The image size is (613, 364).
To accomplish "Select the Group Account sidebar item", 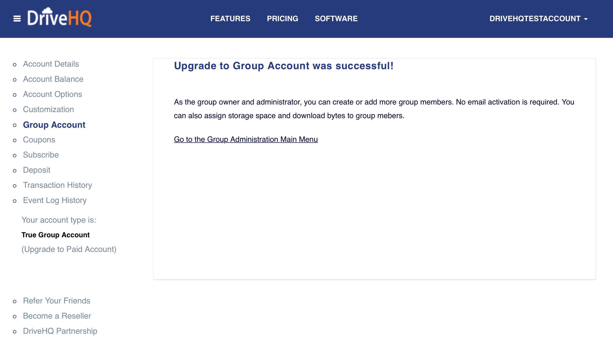I will (54, 125).
